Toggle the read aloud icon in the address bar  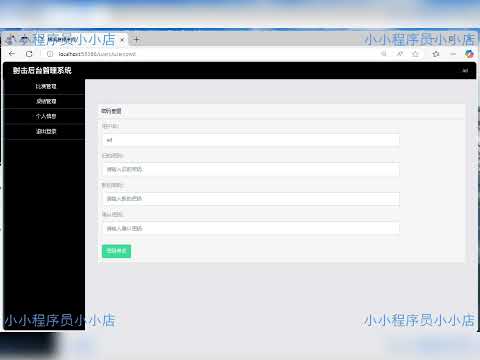399,54
